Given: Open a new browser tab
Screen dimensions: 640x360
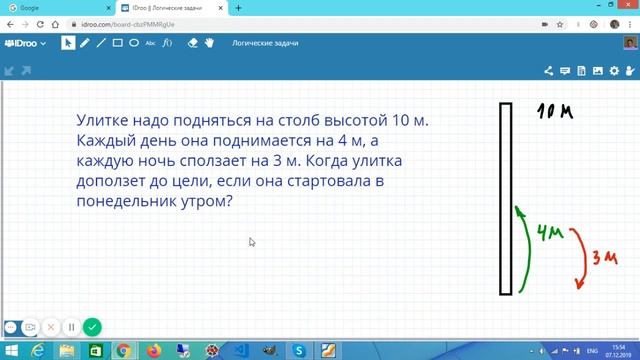Looking at the screenshot, I should (x=238, y=8).
